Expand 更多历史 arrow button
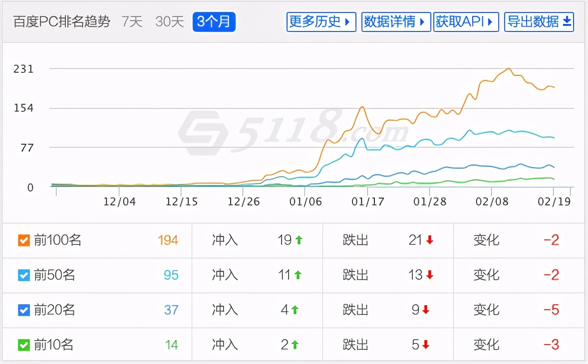 (321, 22)
